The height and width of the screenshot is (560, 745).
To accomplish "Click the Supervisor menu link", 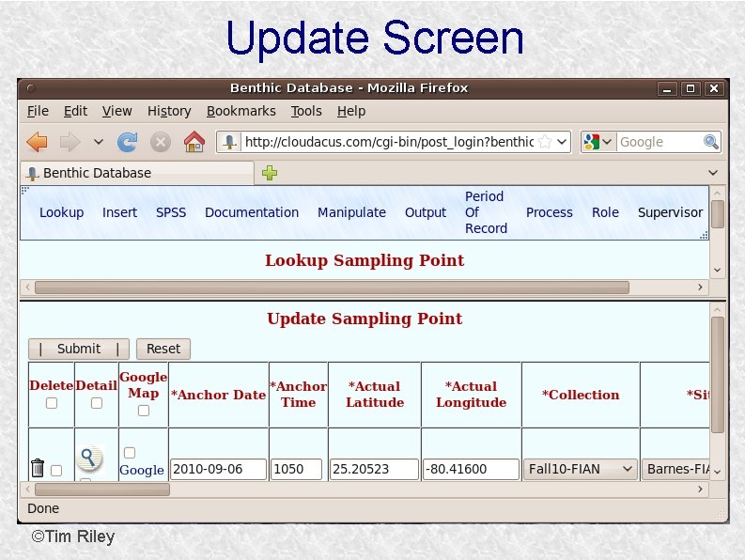I will click(x=671, y=212).
